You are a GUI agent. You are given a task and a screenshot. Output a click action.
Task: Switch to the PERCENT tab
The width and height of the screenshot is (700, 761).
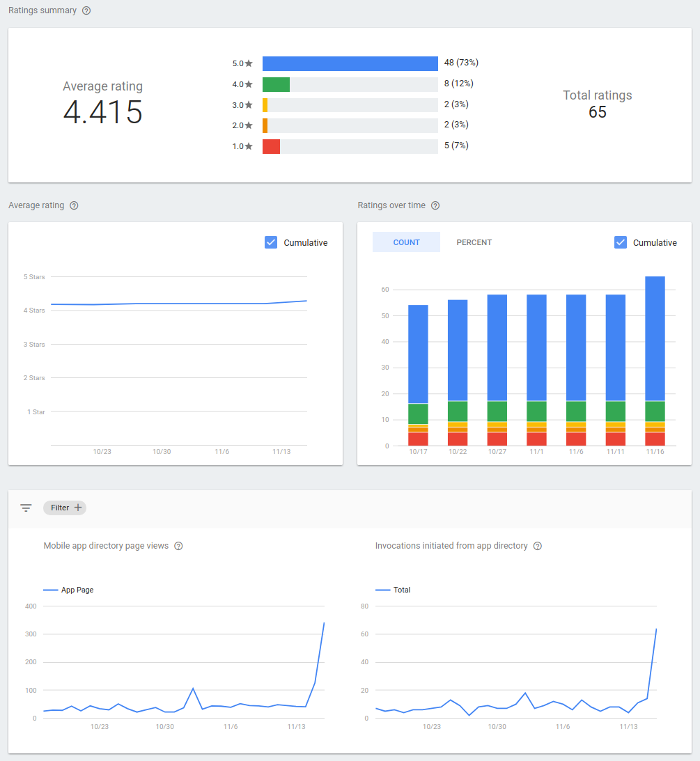(x=474, y=242)
